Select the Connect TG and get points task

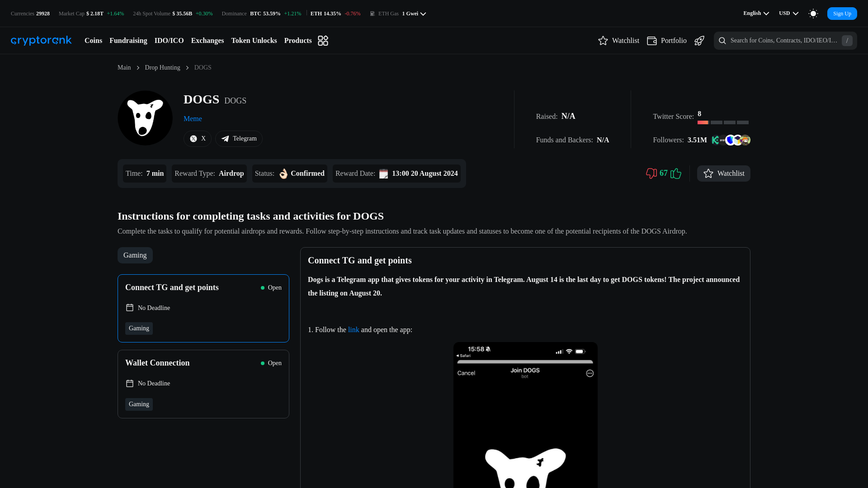(203, 308)
